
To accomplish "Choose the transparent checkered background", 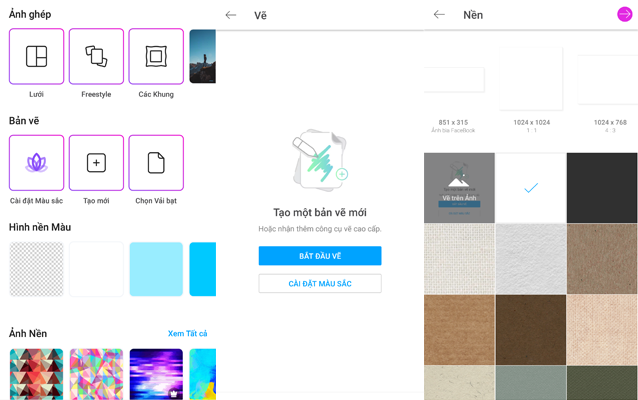I will pos(36,269).
